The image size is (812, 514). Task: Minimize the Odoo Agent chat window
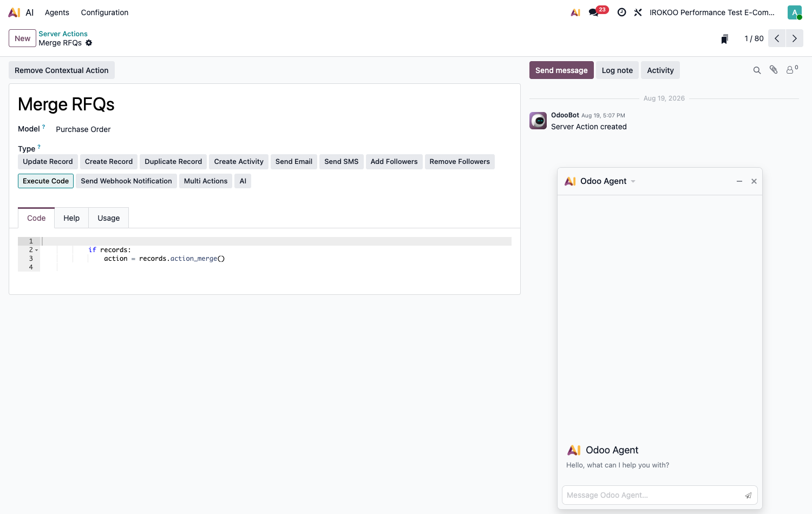tap(739, 181)
